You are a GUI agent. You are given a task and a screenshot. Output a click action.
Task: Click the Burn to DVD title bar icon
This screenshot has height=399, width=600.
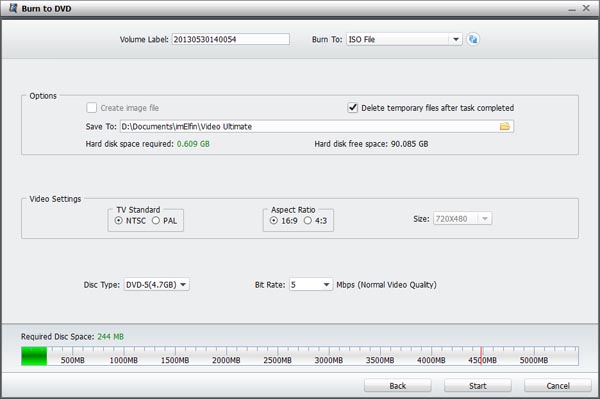13,8
